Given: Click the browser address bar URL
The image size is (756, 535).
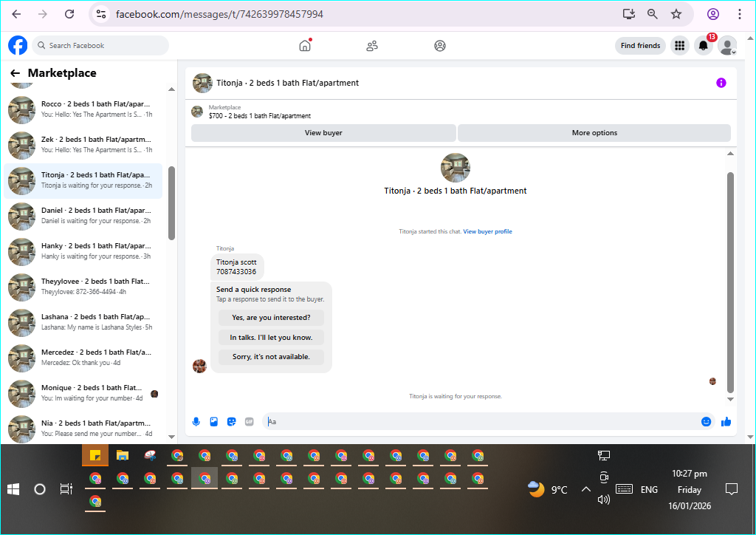Looking at the screenshot, I should click(219, 14).
